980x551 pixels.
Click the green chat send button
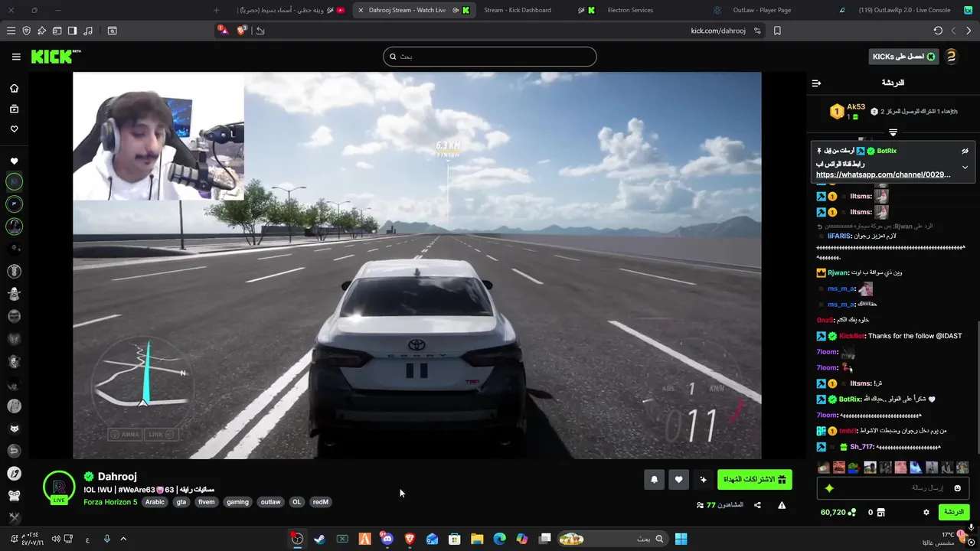point(953,512)
